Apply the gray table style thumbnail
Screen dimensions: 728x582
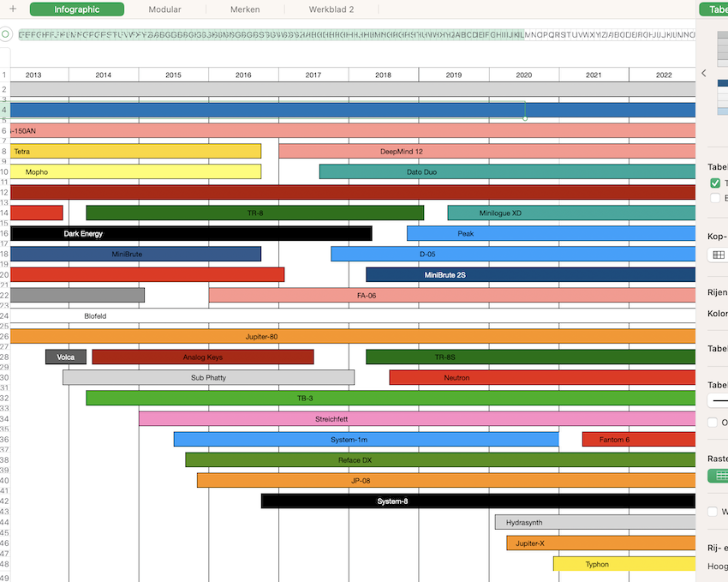point(723,49)
